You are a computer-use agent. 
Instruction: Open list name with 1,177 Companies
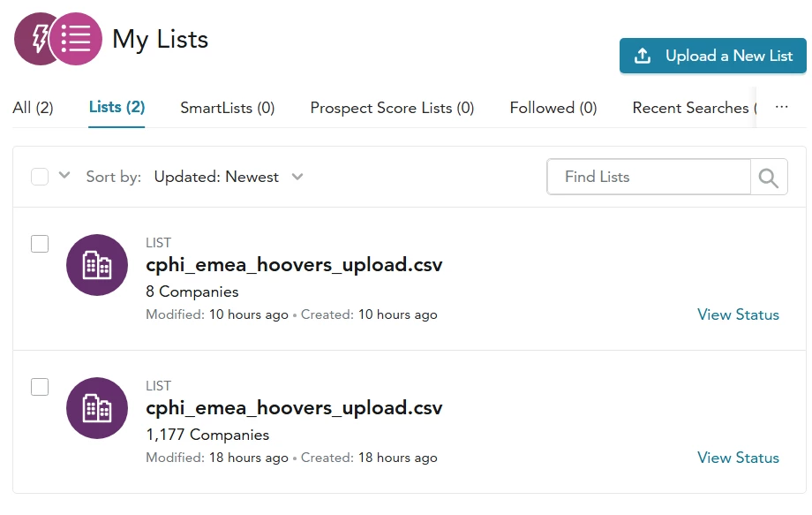click(x=294, y=408)
